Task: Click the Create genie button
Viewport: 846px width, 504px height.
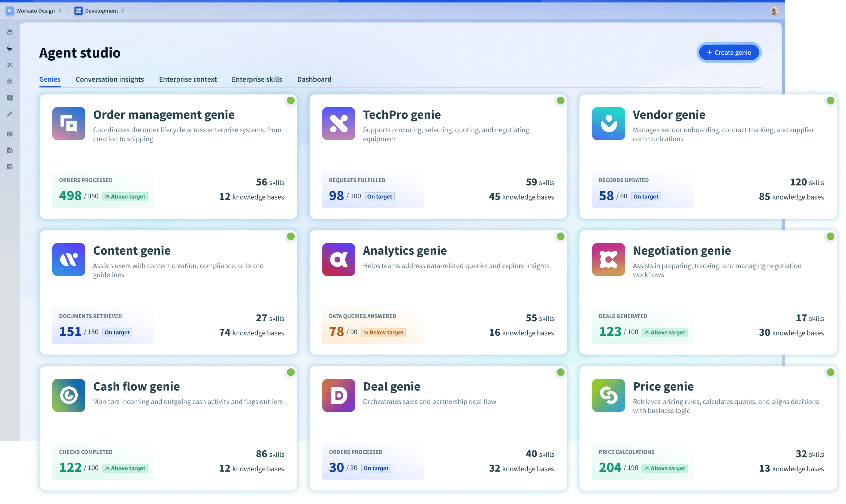Action: (729, 53)
